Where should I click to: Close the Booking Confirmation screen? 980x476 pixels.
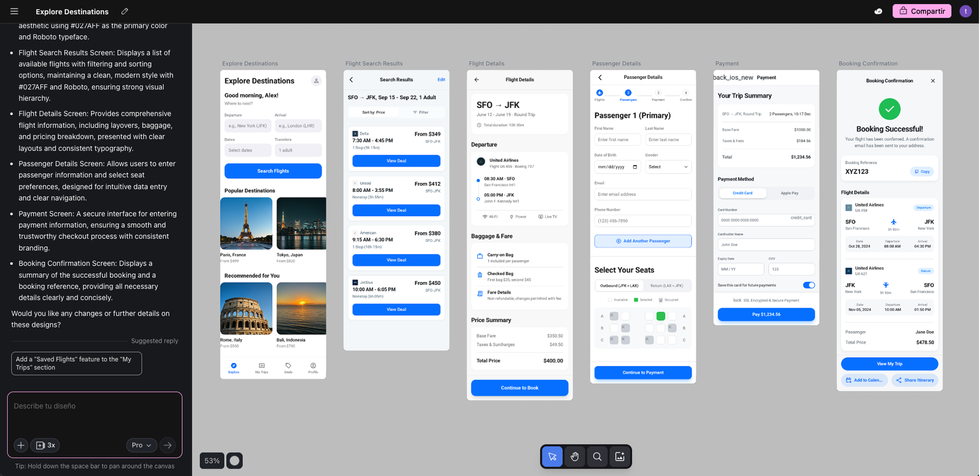pos(933,81)
